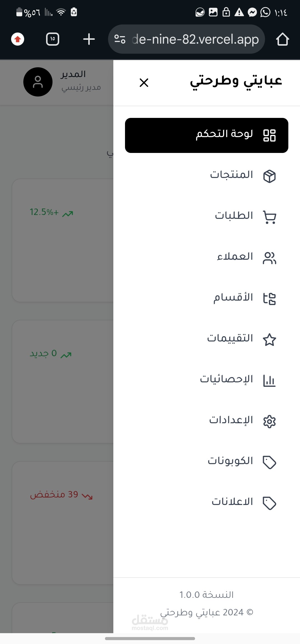Image resolution: width=300 pixels, height=644 pixels.
Task: Open new browser tab with plus icon
Action: point(89,39)
